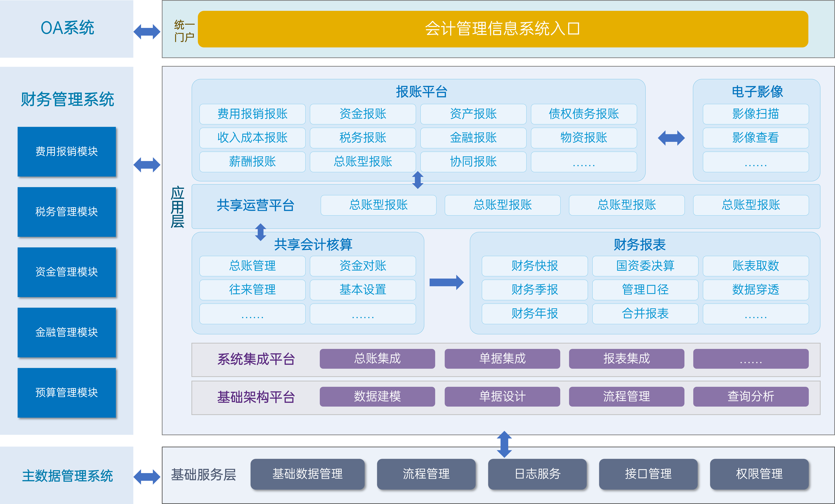This screenshot has height=504, width=835.
Task: Select the 费用报销报账 item
Action: pyautogui.click(x=252, y=114)
